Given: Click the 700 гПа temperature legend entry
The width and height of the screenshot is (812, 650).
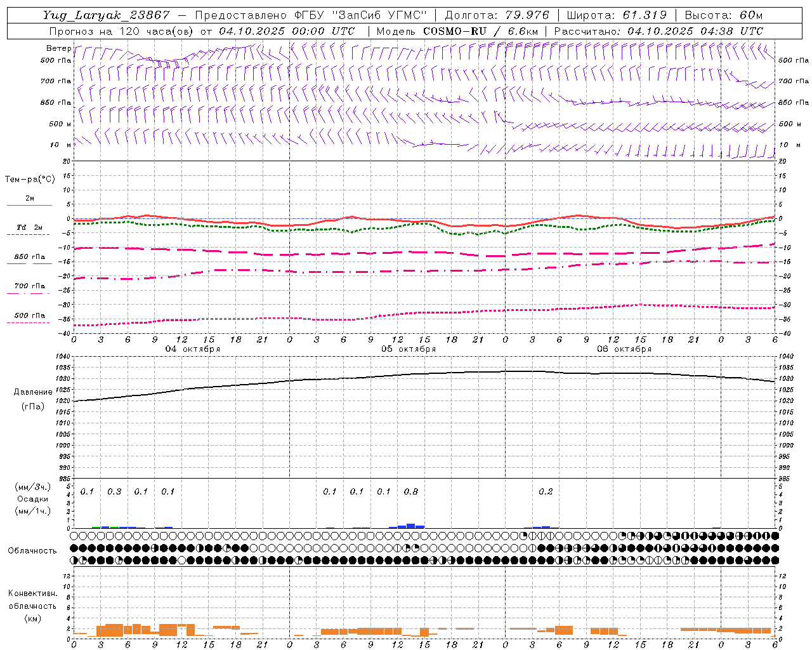Looking at the screenshot, I should [30, 286].
